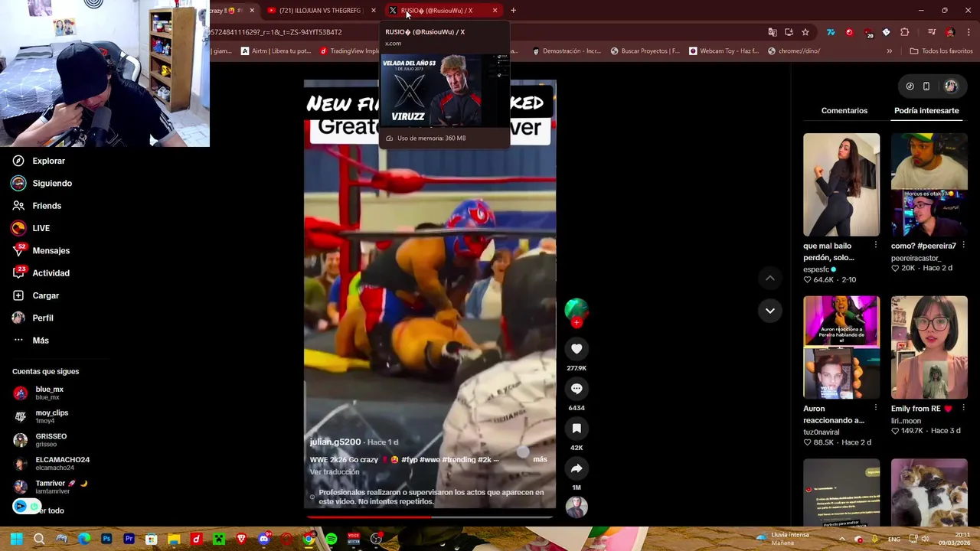Open 'Emily from RE' video thumbnail
The image size is (980, 551).
[929, 347]
